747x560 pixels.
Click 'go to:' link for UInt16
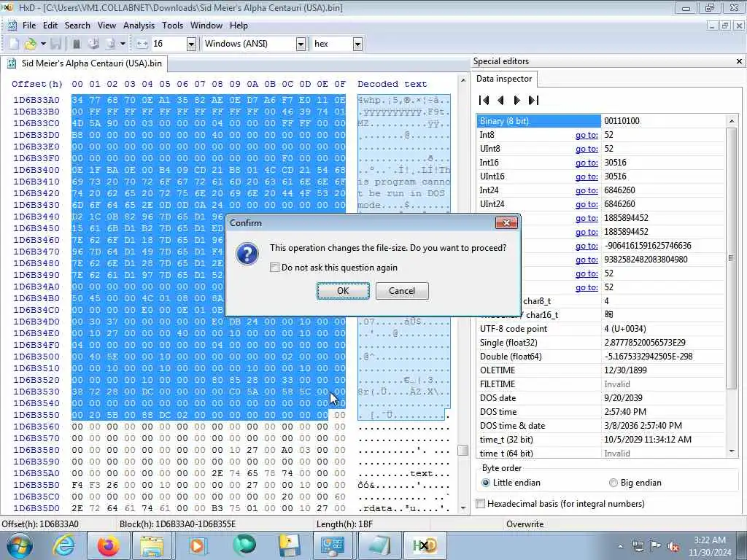click(587, 176)
